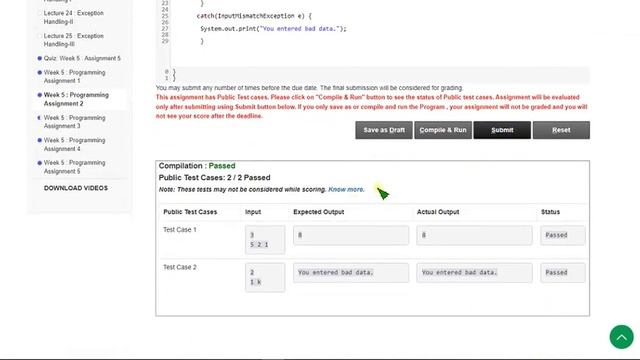Click the green scroll-to-top arrow icon
This screenshot has height=360, width=640.
621,337
